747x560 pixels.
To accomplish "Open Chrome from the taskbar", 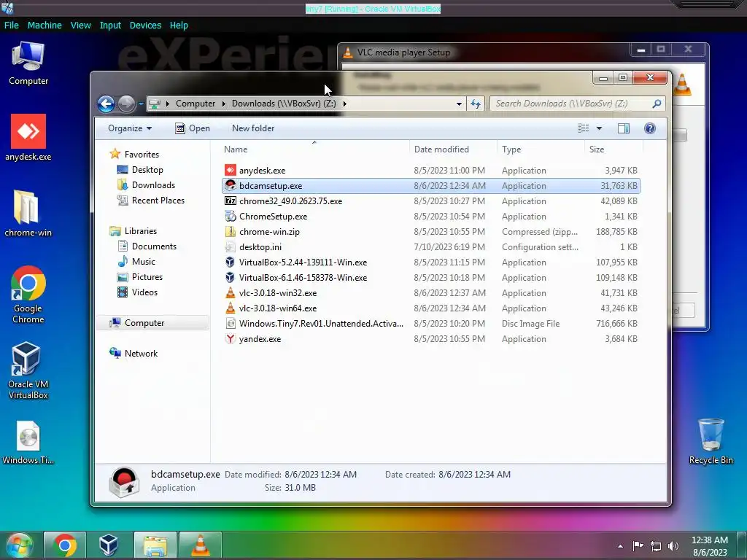I will pyautogui.click(x=65, y=545).
